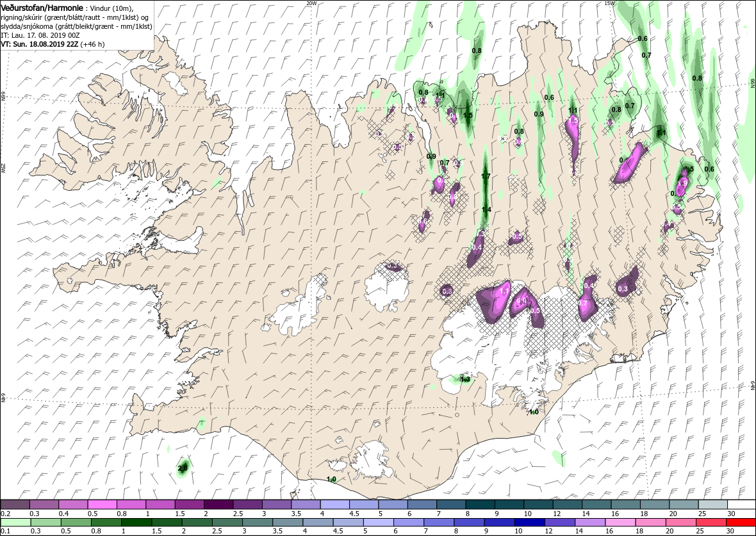The width and height of the screenshot is (756, 536).
Task: Click the '2.0' rain value over the southwest sea
Action: (x=183, y=468)
